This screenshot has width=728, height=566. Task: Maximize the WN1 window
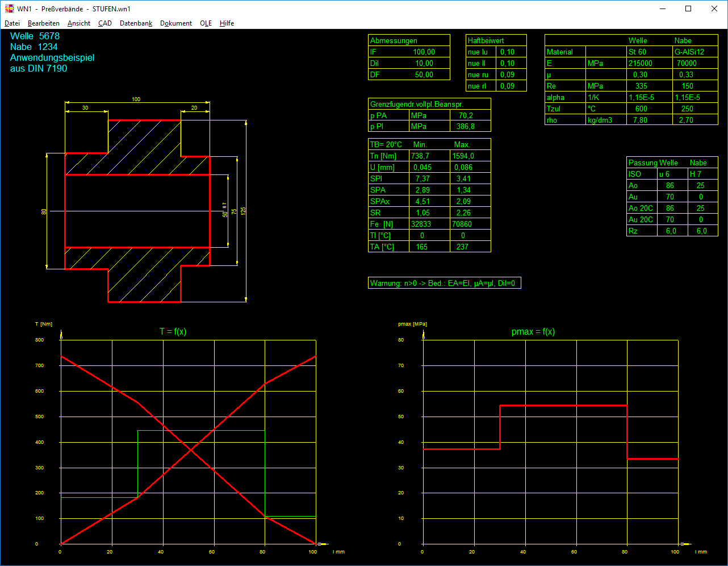click(688, 9)
